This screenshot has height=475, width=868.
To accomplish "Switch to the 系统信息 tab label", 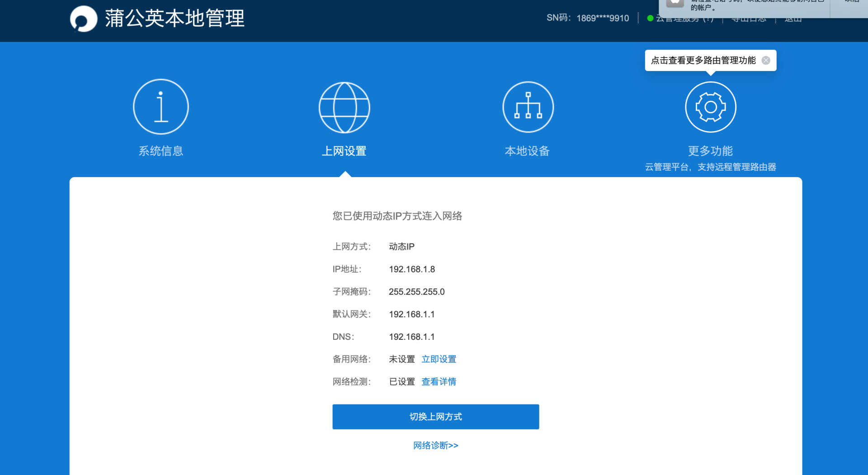I will click(x=161, y=151).
